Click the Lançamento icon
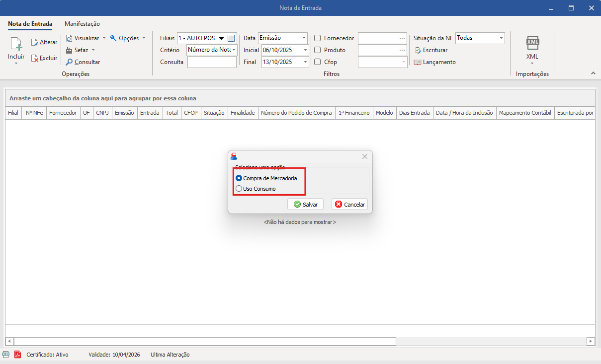 [x=418, y=62]
